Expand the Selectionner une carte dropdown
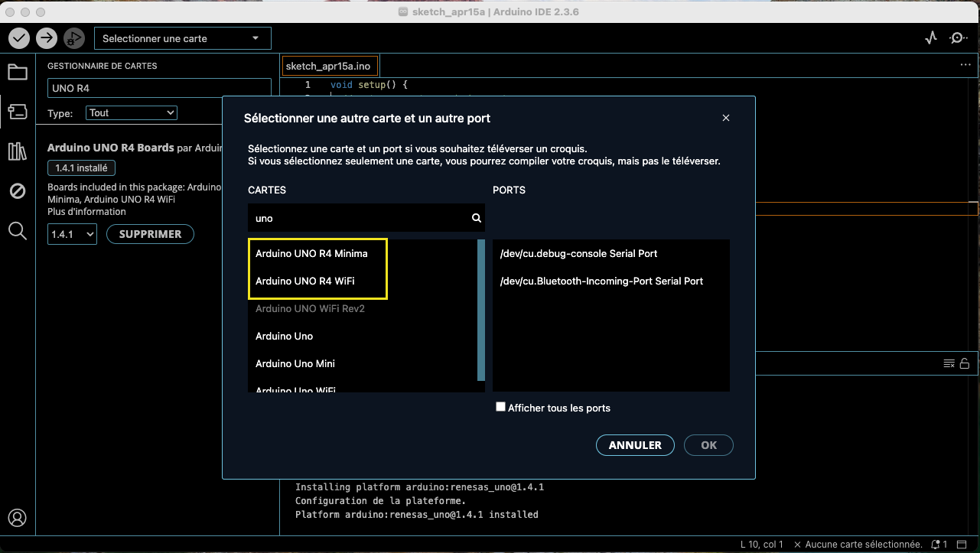Viewport: 980px width, 553px height. pos(182,38)
